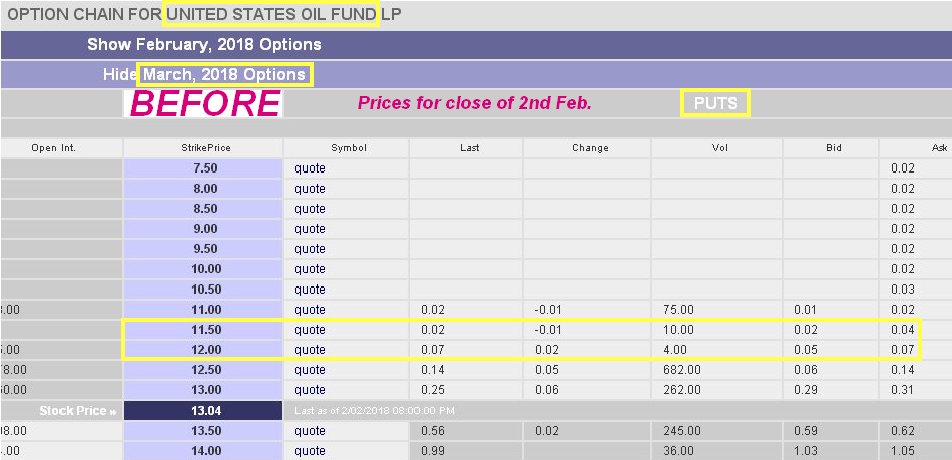
Task: Click the StrikePrice column header
Action: click(203, 147)
